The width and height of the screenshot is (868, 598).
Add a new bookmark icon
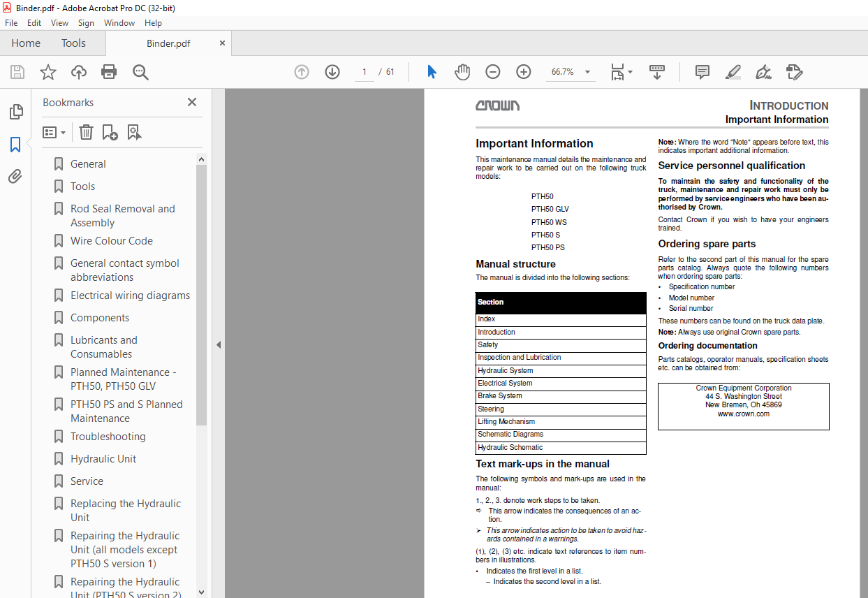pos(110,132)
